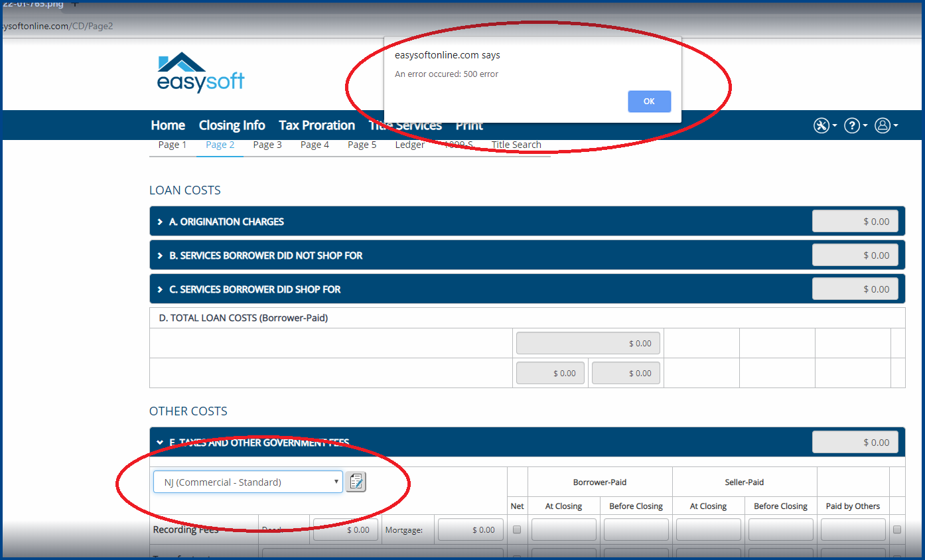Click Paid by Others field for Recording Fees
This screenshot has width=925, height=560.
853,529
